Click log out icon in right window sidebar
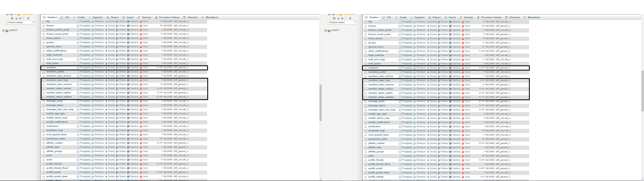This screenshot has height=181, width=644. [338, 18]
